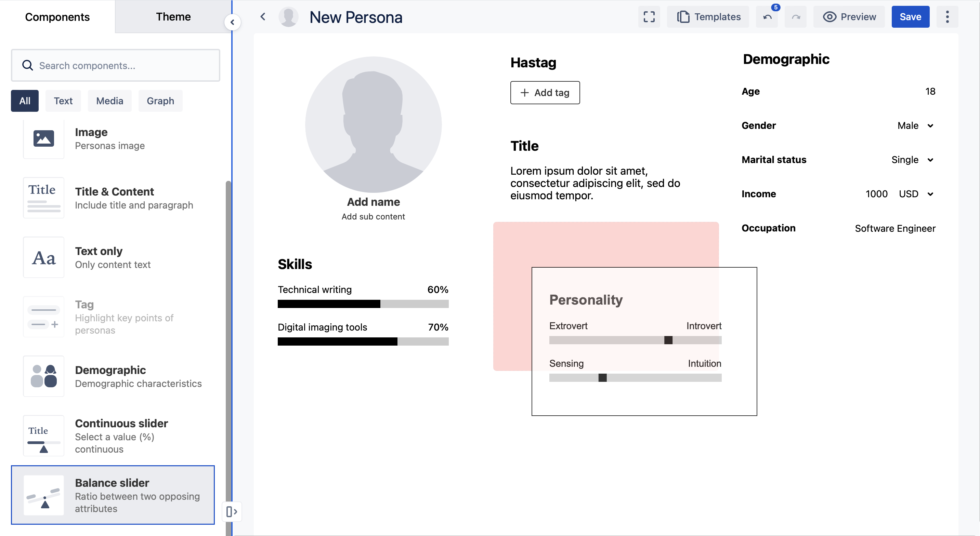Switch to the Components tab
Screen dimensions: 980x536
pyautogui.click(x=57, y=17)
